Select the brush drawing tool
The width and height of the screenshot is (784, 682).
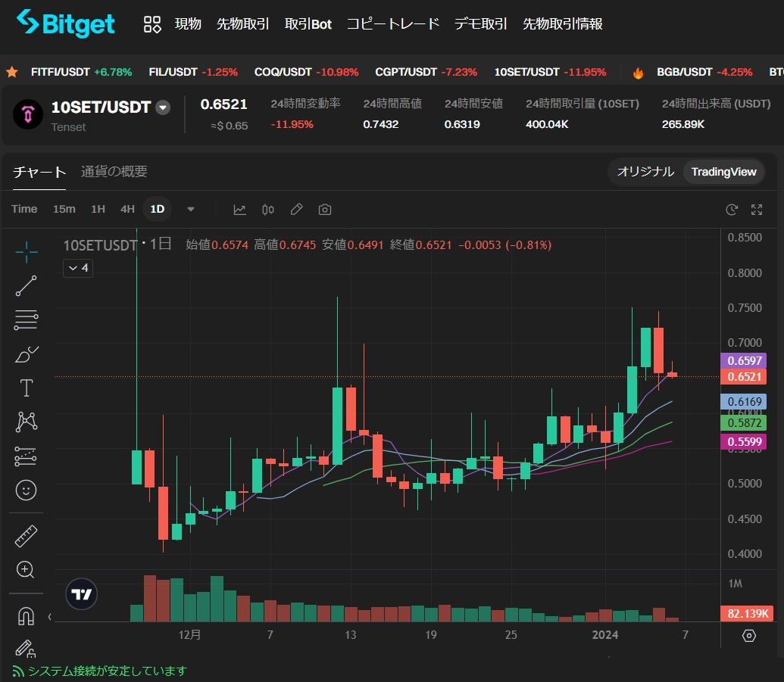coord(26,354)
